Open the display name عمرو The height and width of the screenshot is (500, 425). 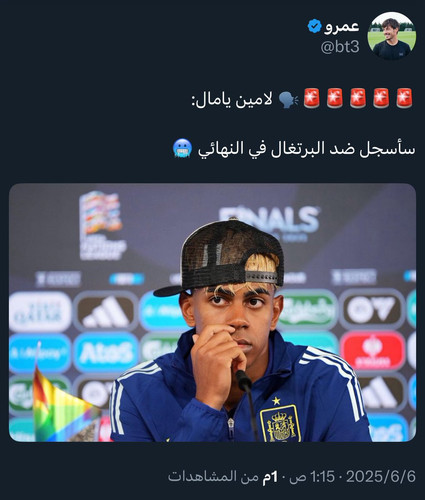click(x=342, y=26)
